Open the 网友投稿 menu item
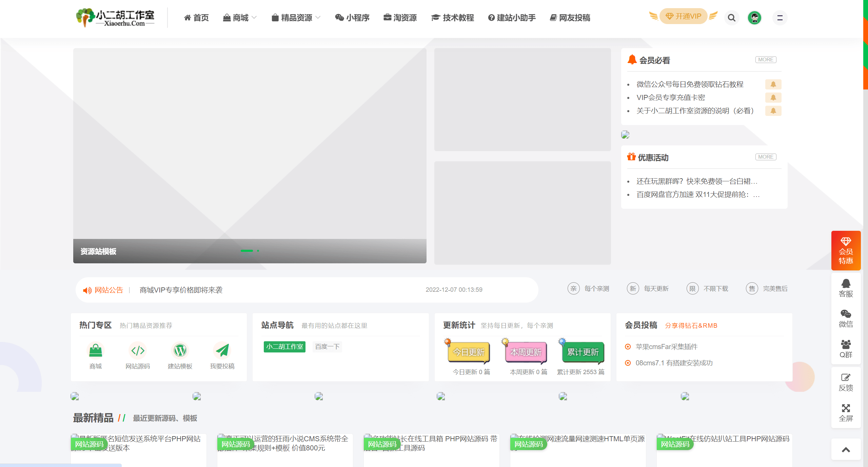Viewport: 868px width, 467px height. (x=570, y=18)
